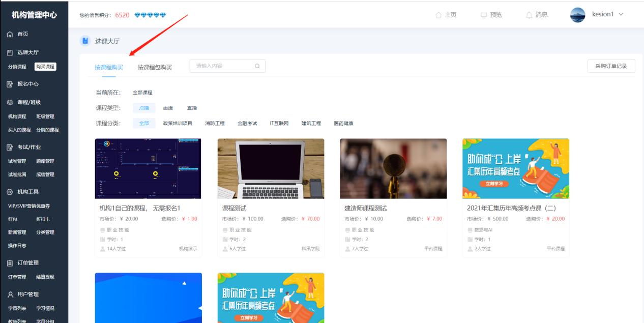Open 报名中心 via its sidebar icon
Image resolution: width=644 pixels, height=323 pixels.
9,83
